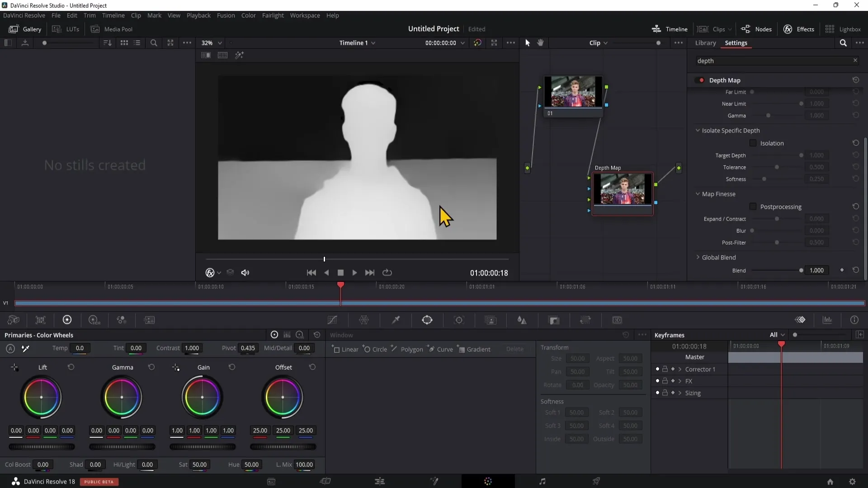Screen dimensions: 868x488
Task: Select the Playback menu item
Action: click(198, 15)
